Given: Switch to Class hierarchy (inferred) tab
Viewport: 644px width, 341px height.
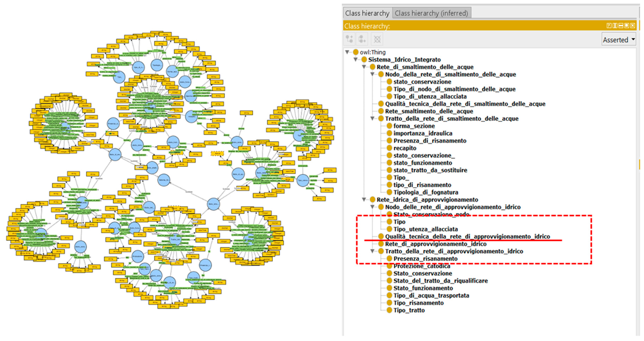Looking at the screenshot, I should click(431, 13).
